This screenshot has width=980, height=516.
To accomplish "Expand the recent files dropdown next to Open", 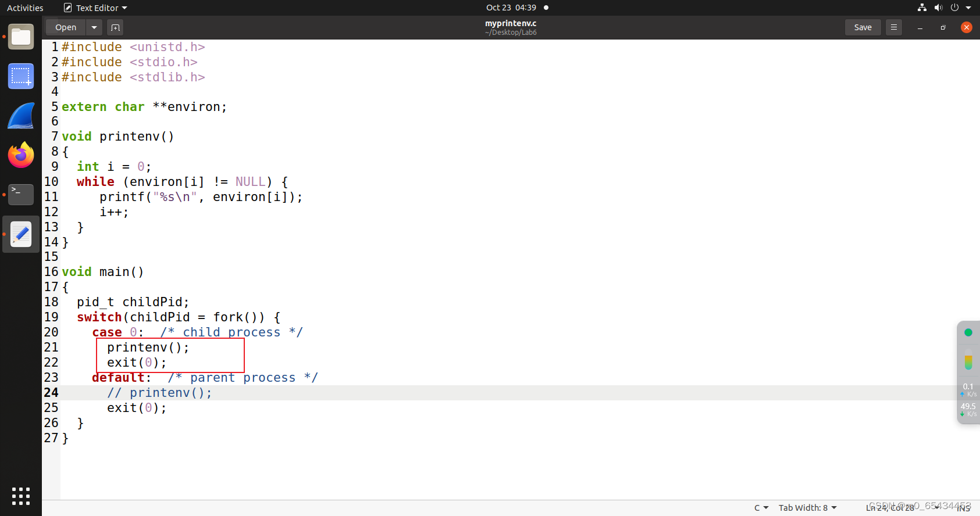I will (x=94, y=27).
